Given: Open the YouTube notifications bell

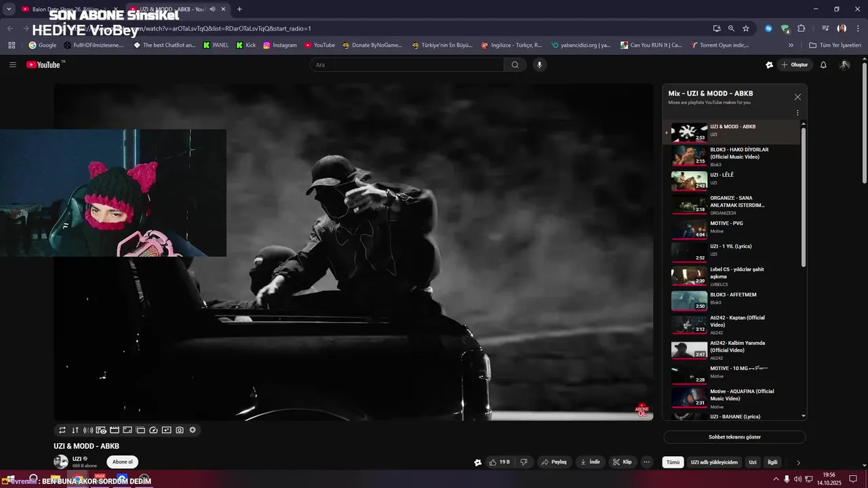Looking at the screenshot, I should pyautogui.click(x=823, y=65).
